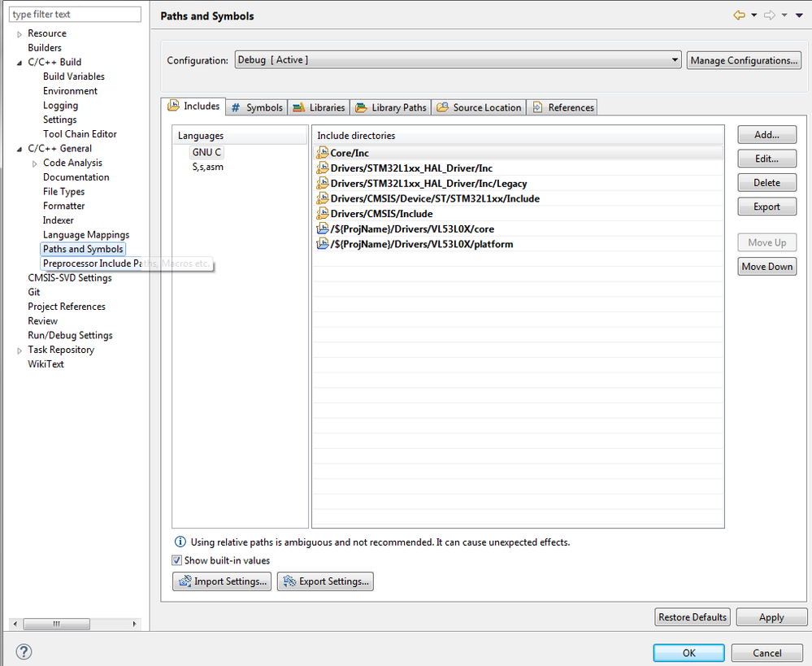Click the sidebar scrollbar left arrow

15,624
